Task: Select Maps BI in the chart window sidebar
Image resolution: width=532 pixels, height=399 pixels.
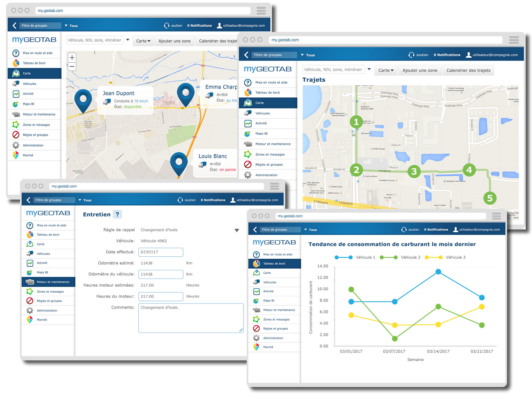Action: tap(275, 301)
